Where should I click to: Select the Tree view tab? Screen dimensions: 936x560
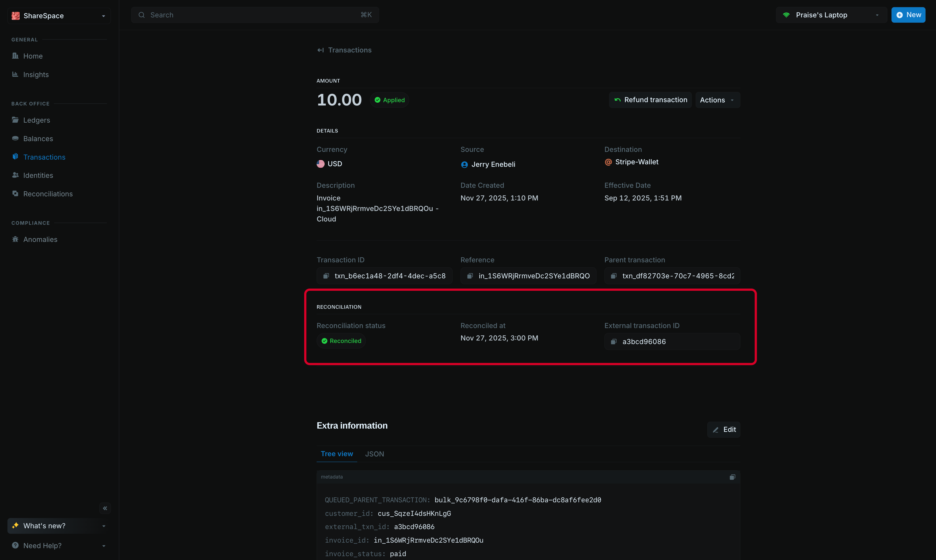coord(337,454)
